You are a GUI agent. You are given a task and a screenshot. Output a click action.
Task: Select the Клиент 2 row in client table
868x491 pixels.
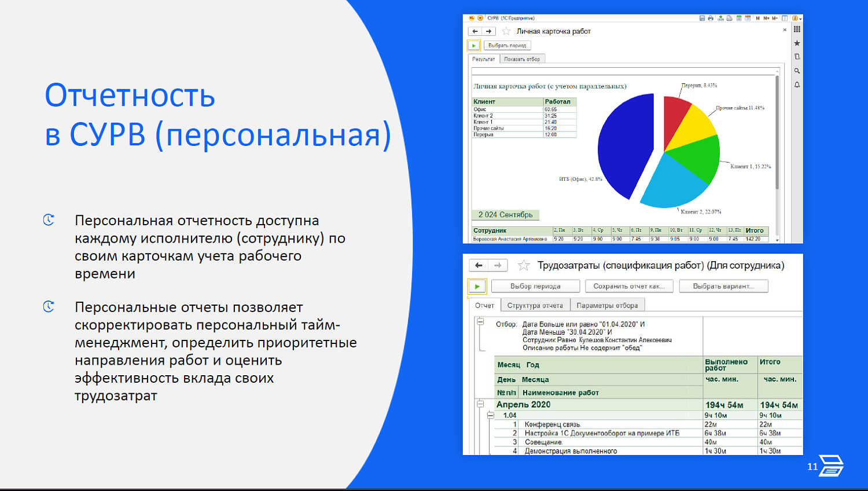click(x=524, y=116)
